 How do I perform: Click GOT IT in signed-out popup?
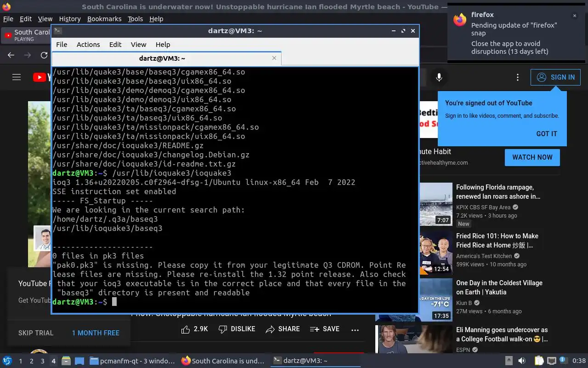pyautogui.click(x=547, y=134)
